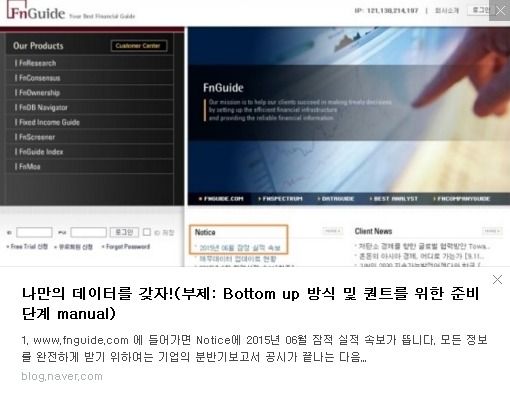Click the Our Products heading
The width and height of the screenshot is (510, 399).
(x=38, y=46)
